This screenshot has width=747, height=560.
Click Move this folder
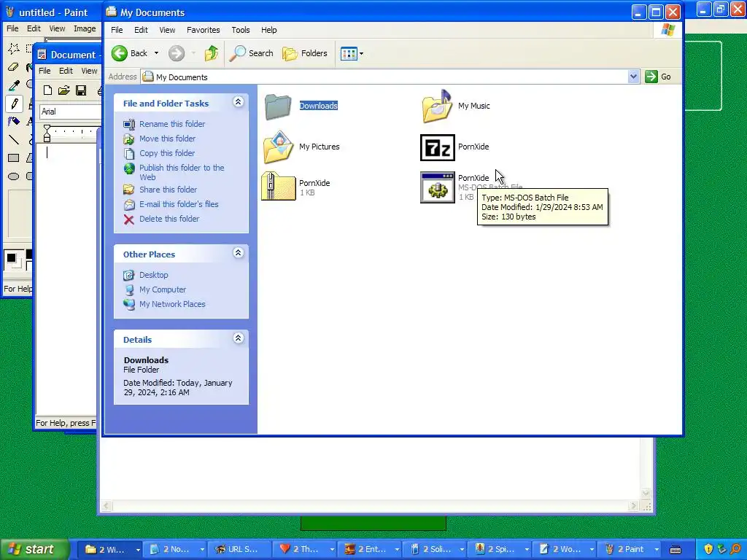coord(167,139)
